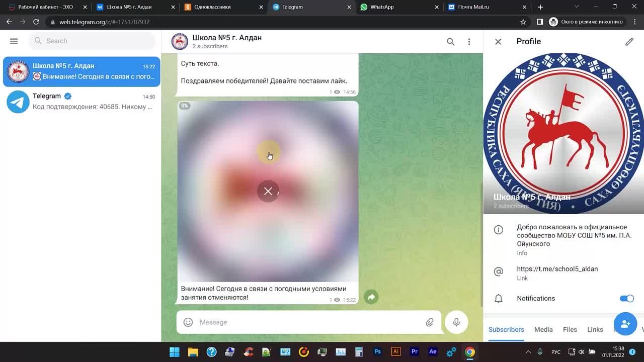Toggle Notifications switch off
Screen dimensions: 644x362
pos(626,299)
